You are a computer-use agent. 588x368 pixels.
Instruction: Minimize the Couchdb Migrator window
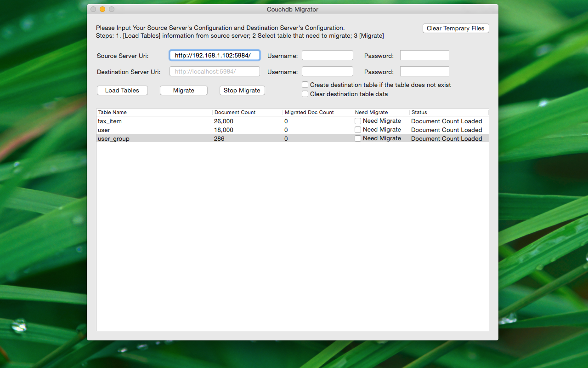point(102,9)
